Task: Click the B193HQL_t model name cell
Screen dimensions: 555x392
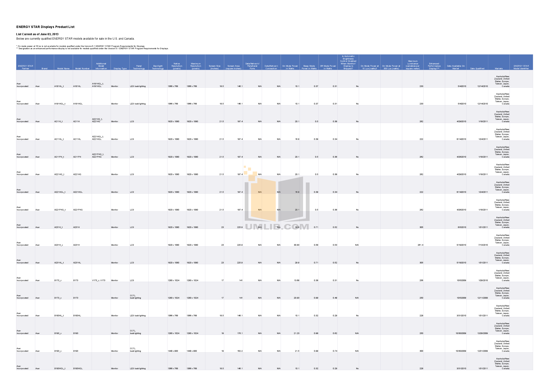Action: pos(60,368)
